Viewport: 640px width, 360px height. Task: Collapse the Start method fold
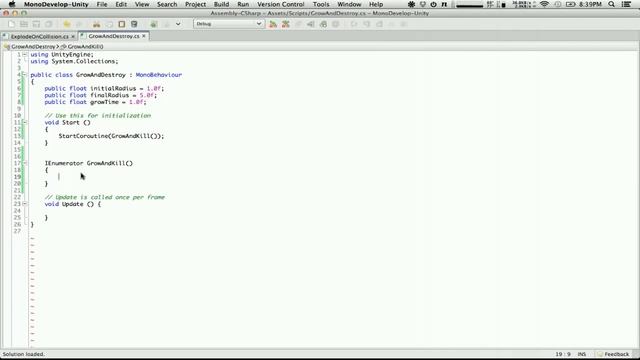25,122
